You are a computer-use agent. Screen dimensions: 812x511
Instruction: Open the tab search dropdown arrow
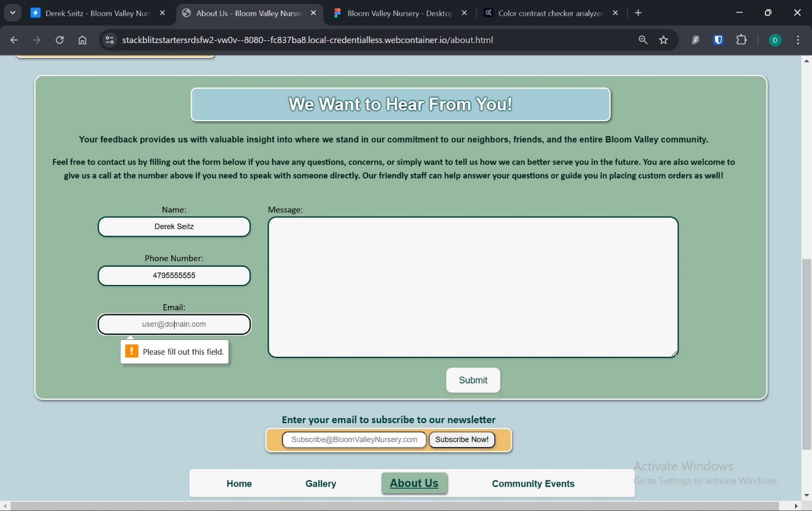12,12
